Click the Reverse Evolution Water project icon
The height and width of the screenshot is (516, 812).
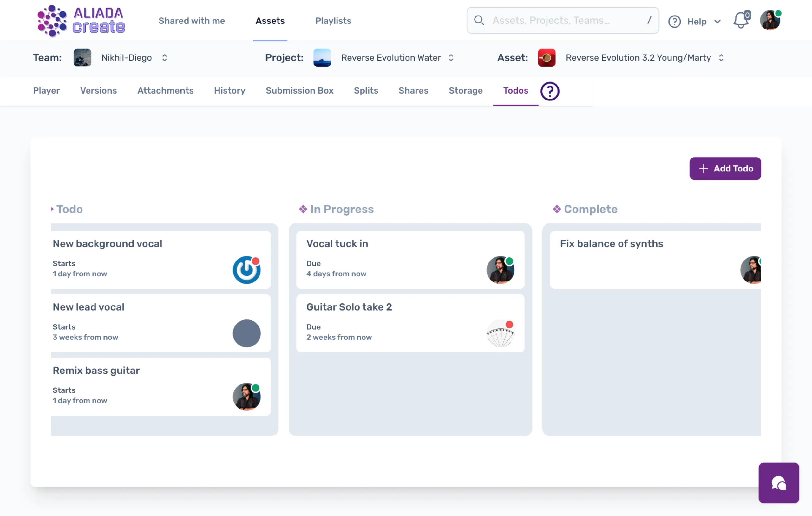point(322,58)
